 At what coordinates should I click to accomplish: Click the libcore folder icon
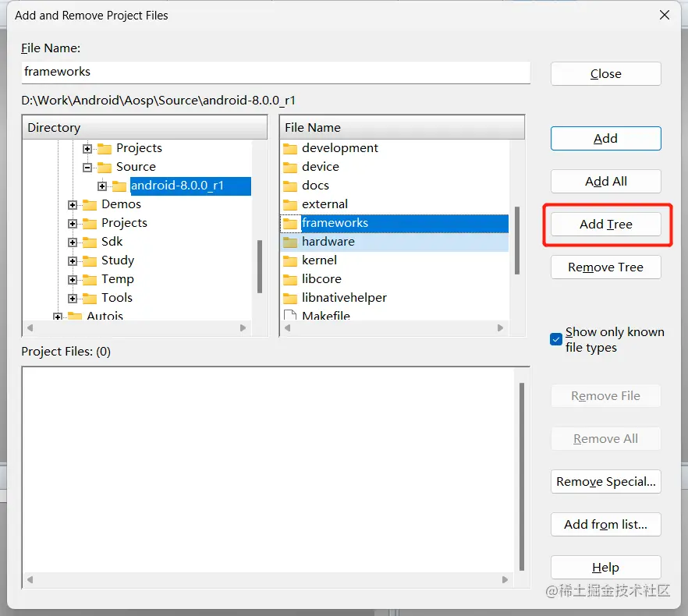tap(290, 279)
